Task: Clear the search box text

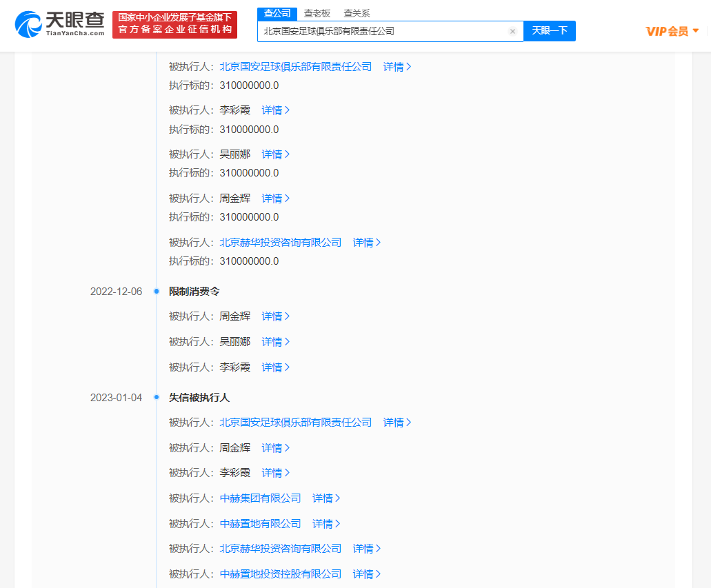Action: point(512,31)
